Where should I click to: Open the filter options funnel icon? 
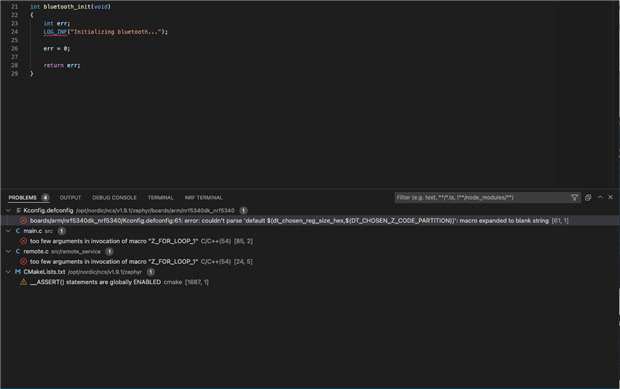click(x=575, y=198)
